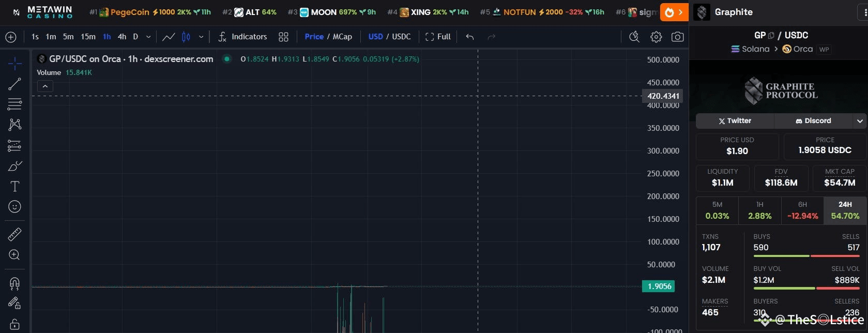Activate the zoom in tool
The height and width of the screenshot is (333, 868).
tap(14, 255)
